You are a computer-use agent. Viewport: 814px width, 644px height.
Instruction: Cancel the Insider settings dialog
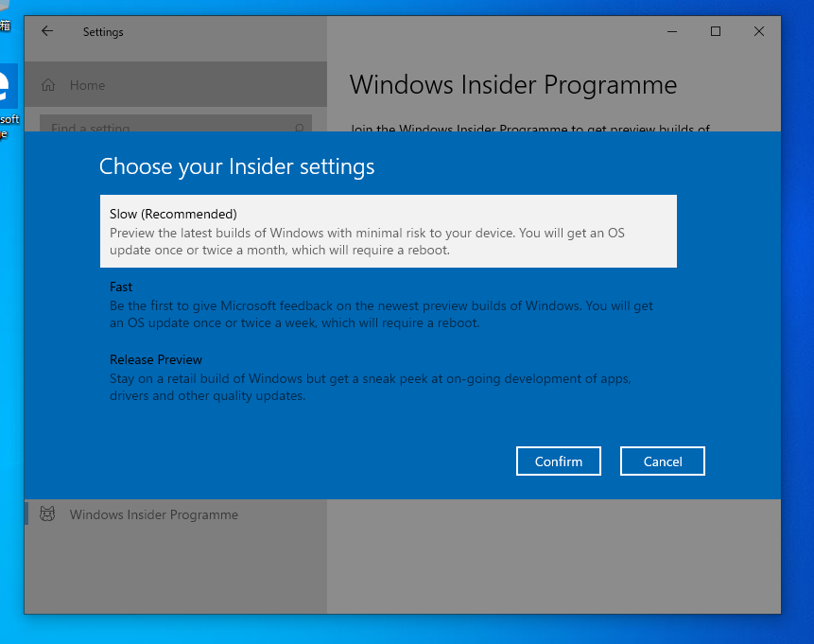point(663,461)
